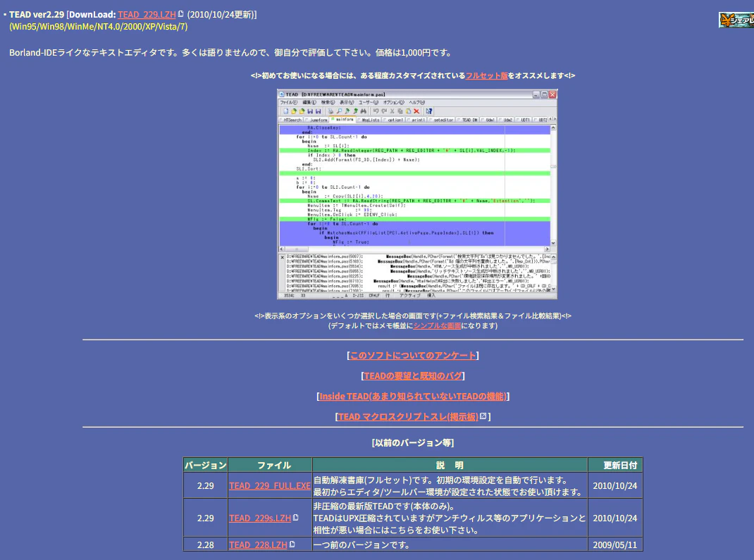Open the TEAD editor screenshot thumbnail
The height and width of the screenshot is (560, 754).
click(417, 194)
